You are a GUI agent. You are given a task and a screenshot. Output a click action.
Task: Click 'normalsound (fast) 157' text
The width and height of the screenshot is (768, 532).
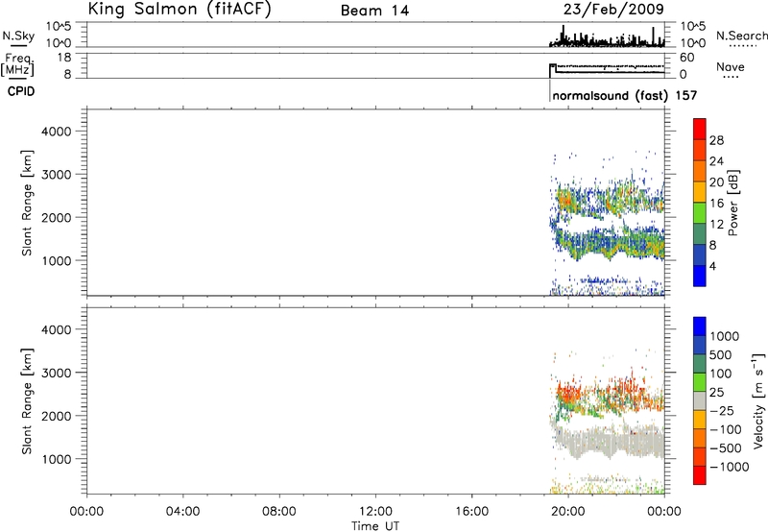pos(625,95)
